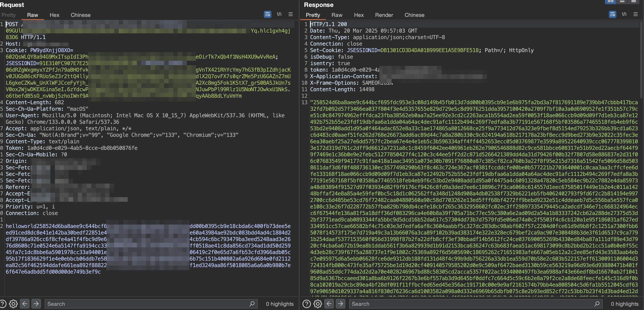Click 'Content-Length: 14498' response header

pos(342,89)
